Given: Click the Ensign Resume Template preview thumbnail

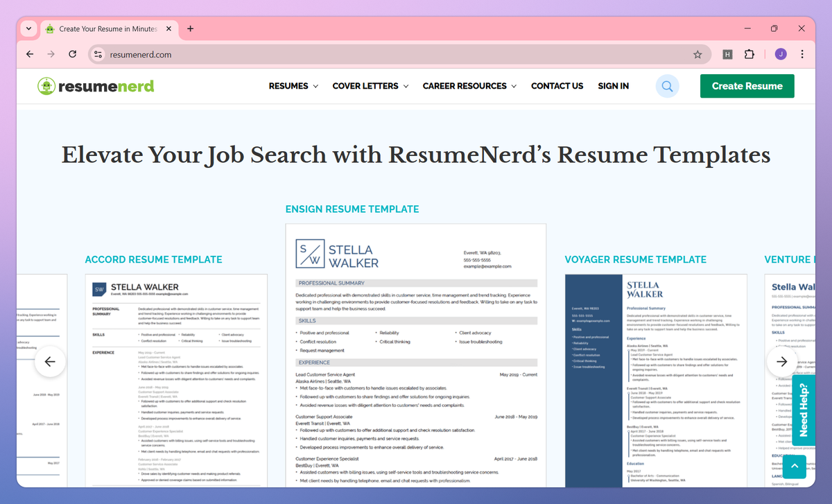Looking at the screenshot, I should (x=415, y=354).
